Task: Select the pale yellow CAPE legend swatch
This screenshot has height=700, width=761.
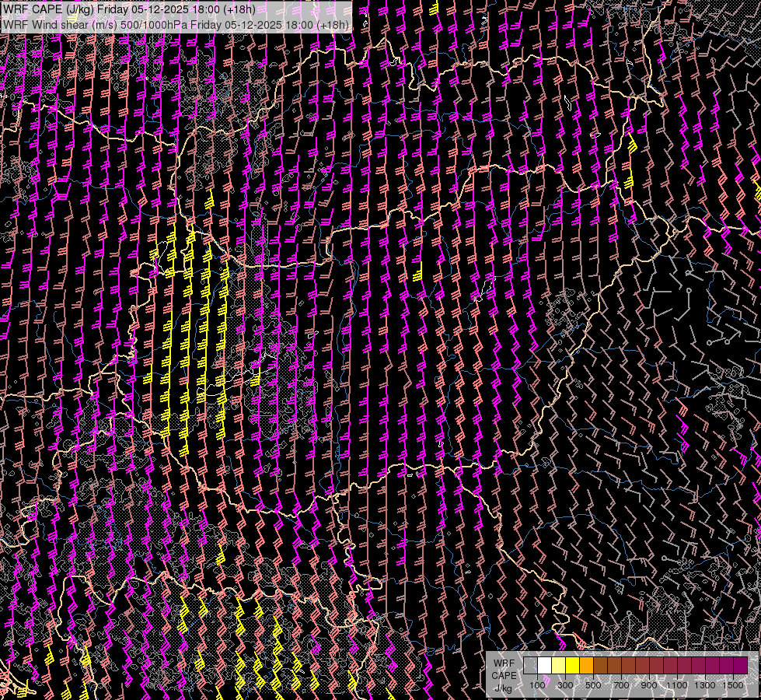Action: [558, 665]
